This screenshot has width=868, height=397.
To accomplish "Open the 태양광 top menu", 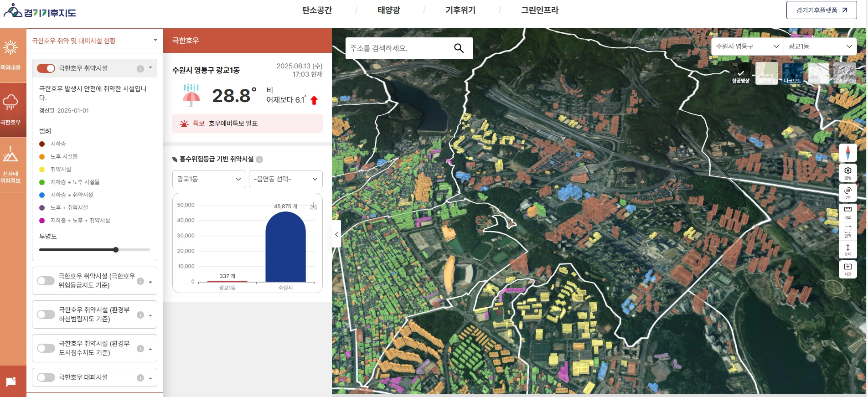I will click(x=389, y=10).
